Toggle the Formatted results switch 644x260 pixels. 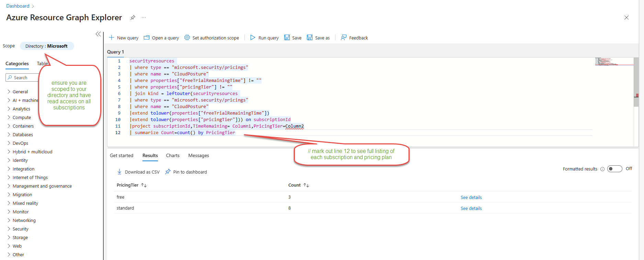[614, 169]
